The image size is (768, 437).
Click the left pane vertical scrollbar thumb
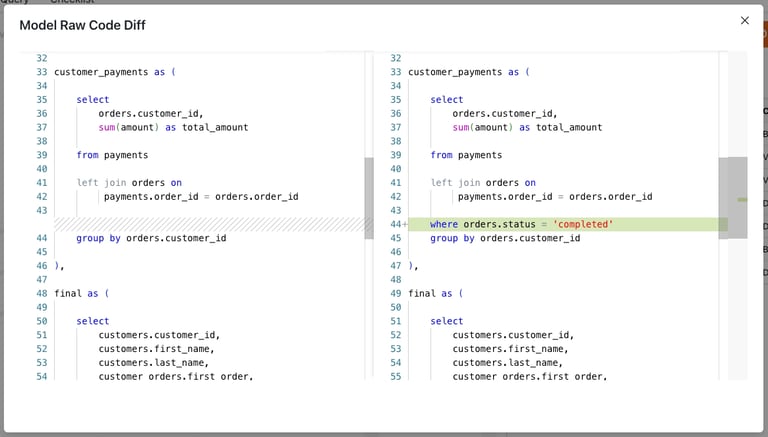(x=369, y=198)
